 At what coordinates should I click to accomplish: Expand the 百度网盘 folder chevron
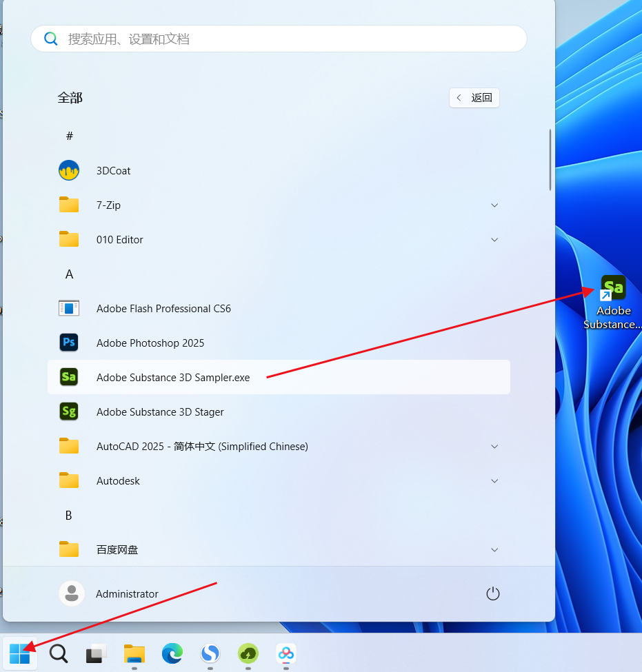(x=494, y=550)
